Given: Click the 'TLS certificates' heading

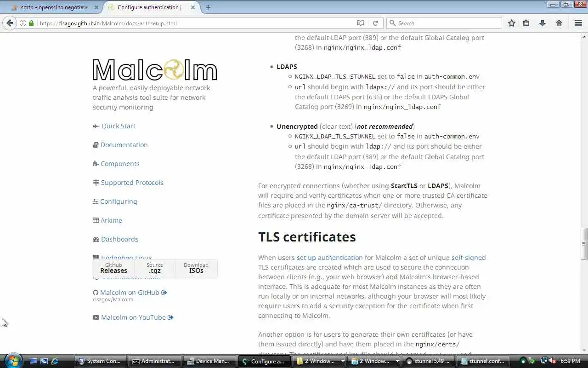Looking at the screenshot, I should (307, 237).
